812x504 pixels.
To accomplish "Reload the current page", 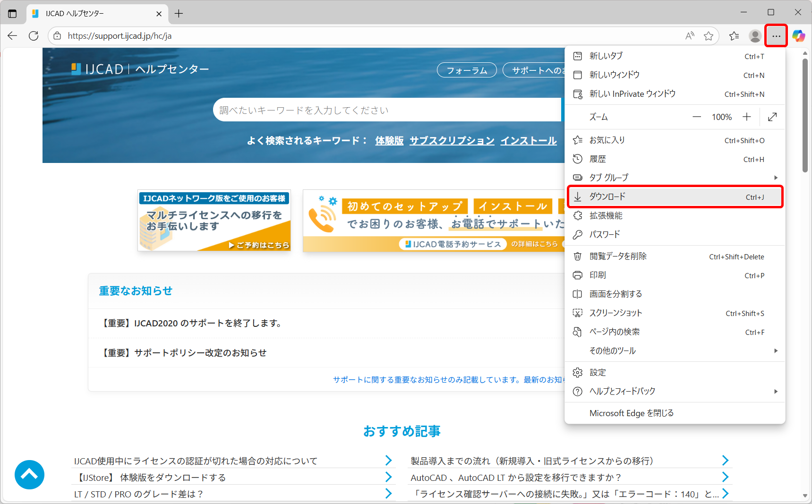I will (33, 35).
